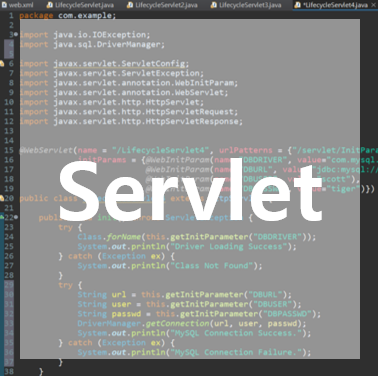378x376 pixels.
Task: Click the underlined 'javax.servlet.ServletConfig' import
Action: (119, 63)
